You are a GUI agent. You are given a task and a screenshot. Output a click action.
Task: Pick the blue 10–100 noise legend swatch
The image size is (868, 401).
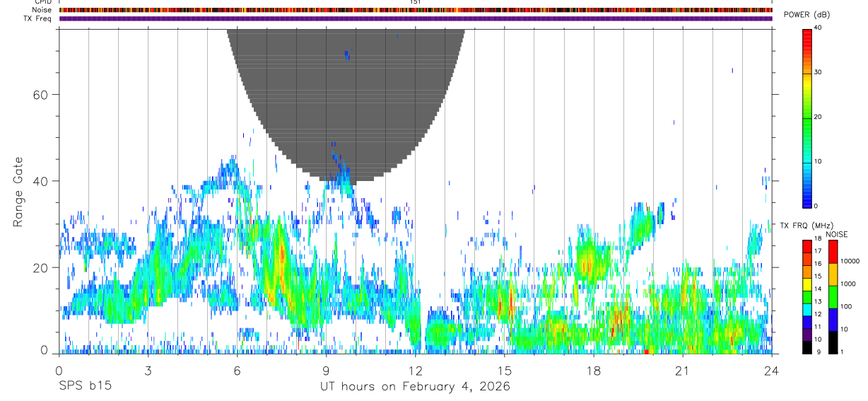click(833, 320)
